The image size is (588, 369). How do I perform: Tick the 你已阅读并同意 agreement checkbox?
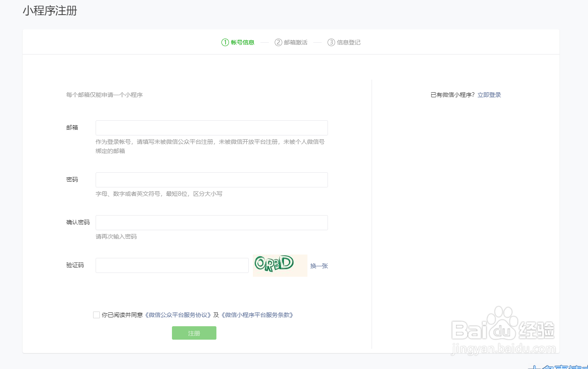(x=96, y=315)
